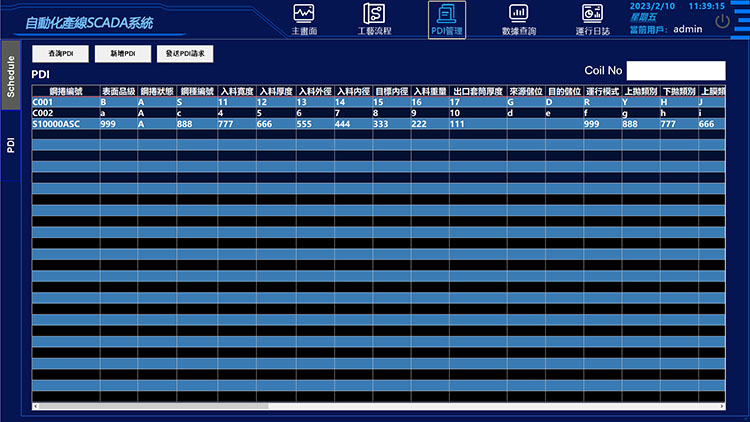Click the value 222 in S10000ASC row
Screen dimensions: 750x422
430,124
